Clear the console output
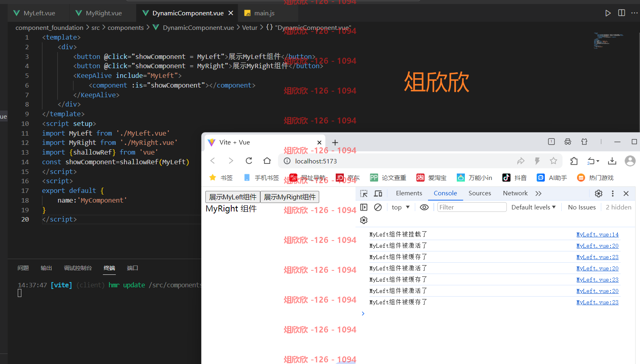Image resolution: width=640 pixels, height=364 pixels. click(378, 207)
